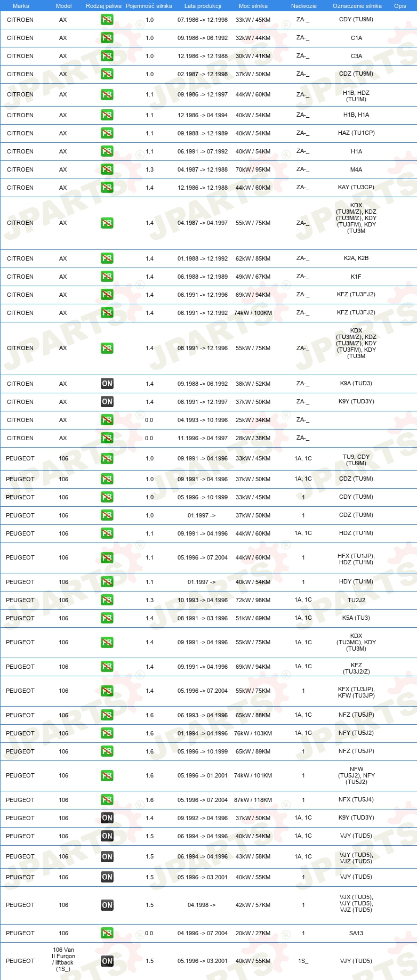Click petrol icon in the TU2J2 row

pos(107,600)
